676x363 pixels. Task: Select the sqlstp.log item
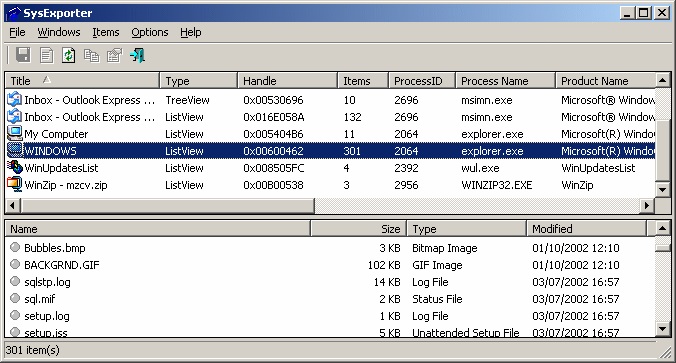point(47,282)
